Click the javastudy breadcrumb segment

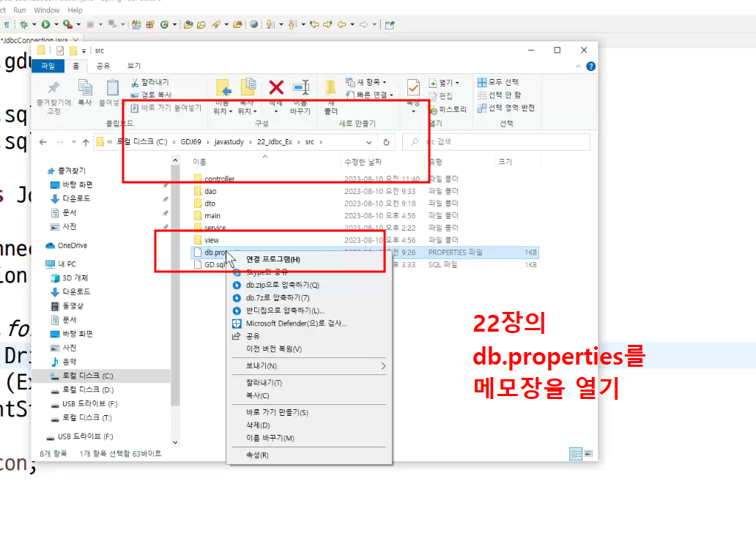tap(229, 142)
